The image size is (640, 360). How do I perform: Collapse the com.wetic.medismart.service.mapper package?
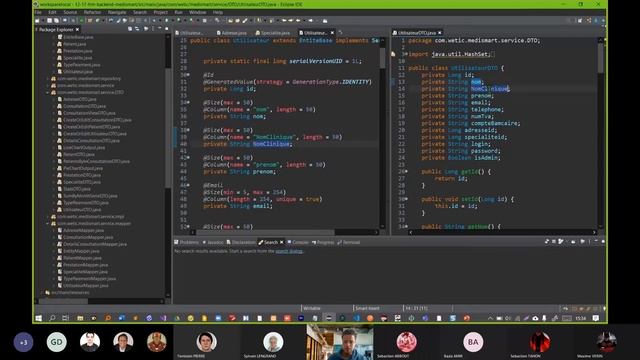coord(48,224)
